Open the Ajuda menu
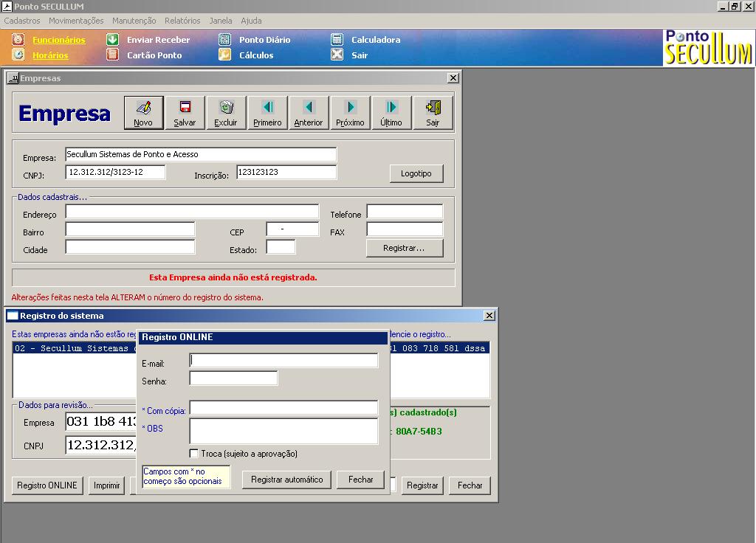This screenshot has height=543, width=756. pyautogui.click(x=251, y=21)
